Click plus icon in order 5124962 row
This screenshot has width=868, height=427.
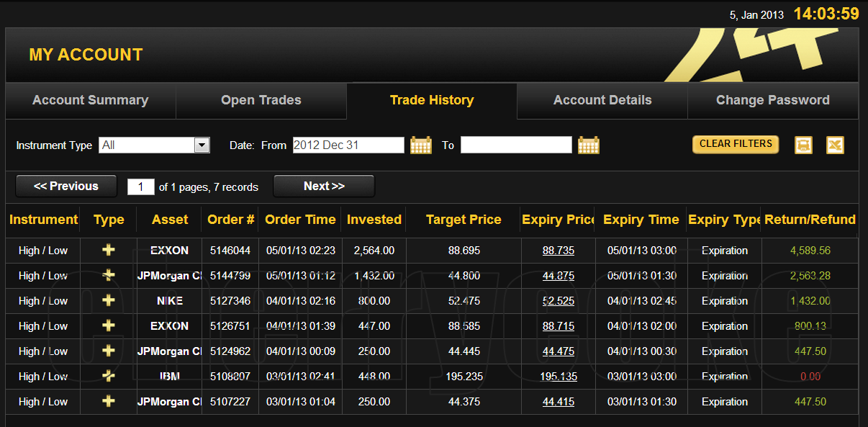coord(109,351)
